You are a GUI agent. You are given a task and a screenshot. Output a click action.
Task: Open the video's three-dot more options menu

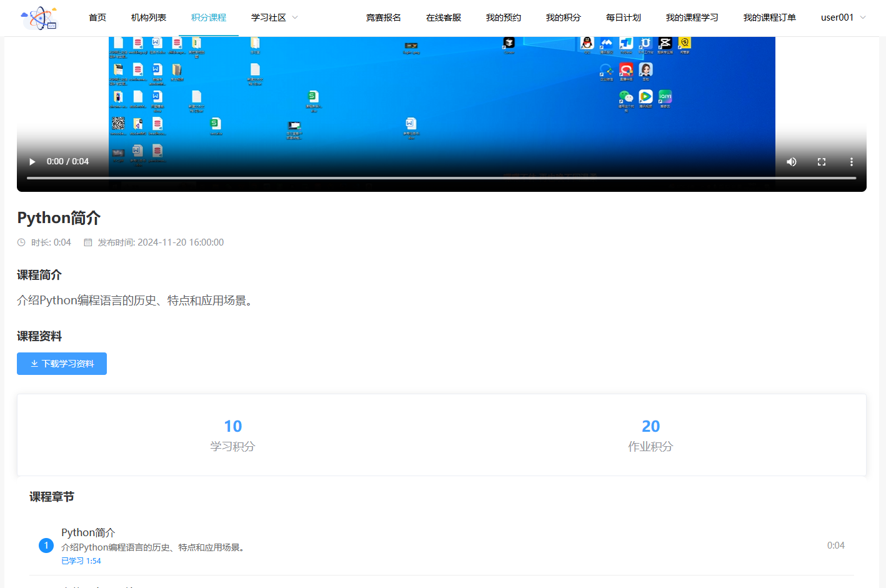(852, 162)
